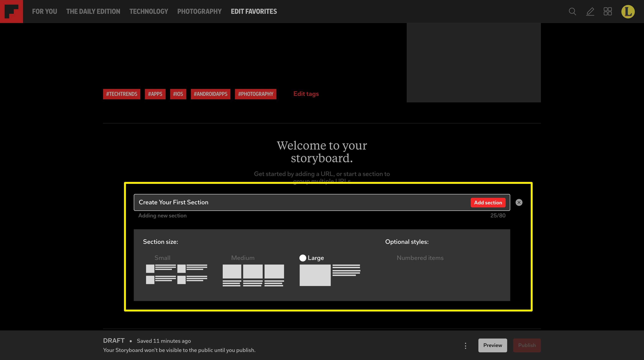This screenshot has width=644, height=360.
Task: Open THE DAILY EDITION section
Action: tap(93, 12)
